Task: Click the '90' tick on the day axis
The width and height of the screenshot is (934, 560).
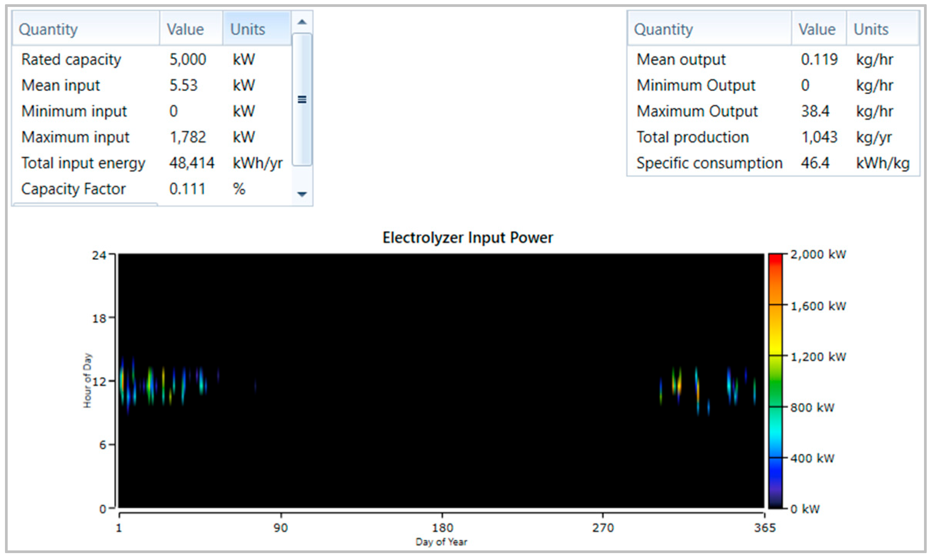Action: (x=281, y=528)
